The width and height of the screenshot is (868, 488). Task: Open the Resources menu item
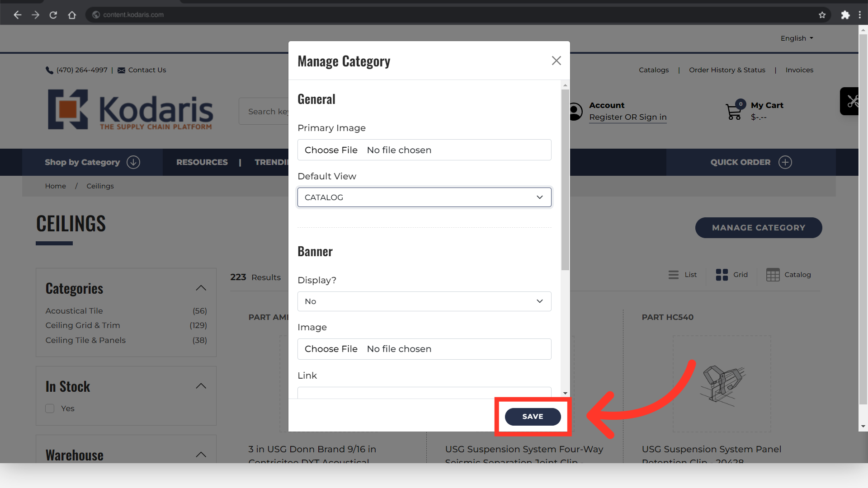click(x=202, y=162)
